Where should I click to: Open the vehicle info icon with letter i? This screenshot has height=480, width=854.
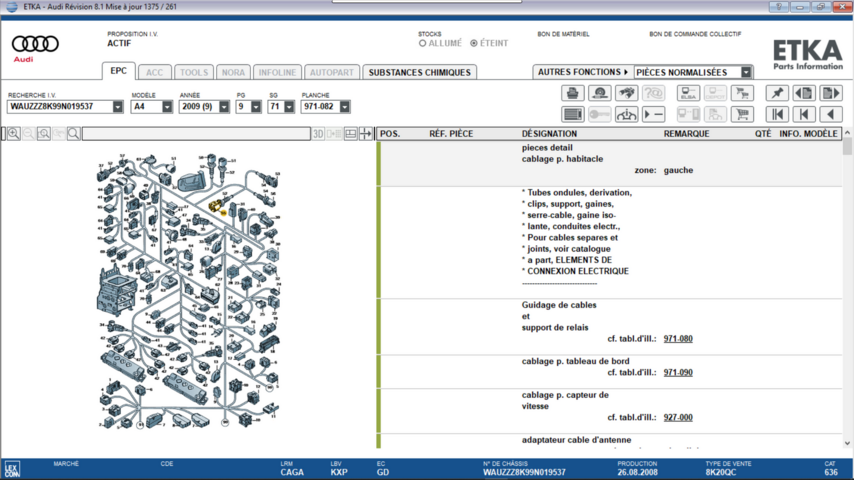[x=626, y=114]
